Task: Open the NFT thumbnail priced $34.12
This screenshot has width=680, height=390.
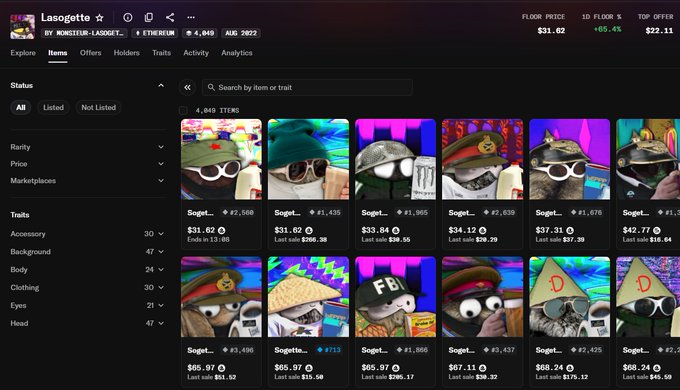Action: pyautogui.click(x=483, y=159)
